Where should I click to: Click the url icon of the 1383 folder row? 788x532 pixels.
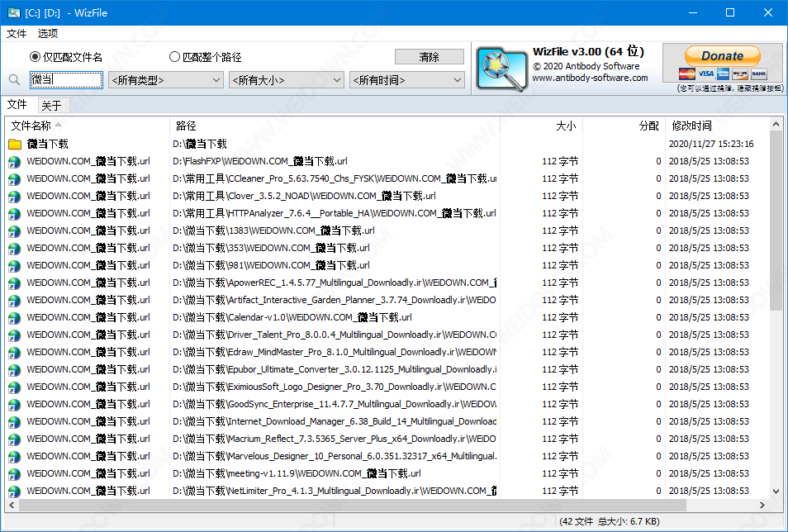click(15, 231)
